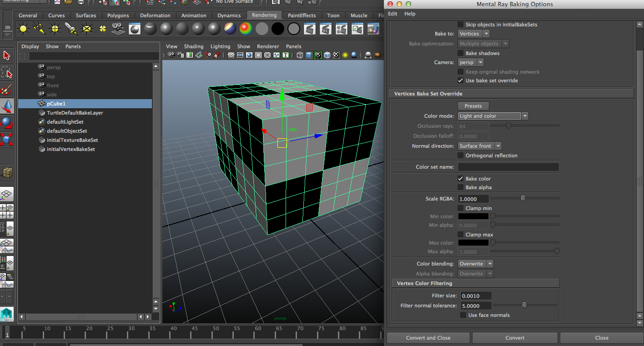Click the IPR Render clapperboard icon
The height and width of the screenshot is (346, 644).
click(x=326, y=29)
